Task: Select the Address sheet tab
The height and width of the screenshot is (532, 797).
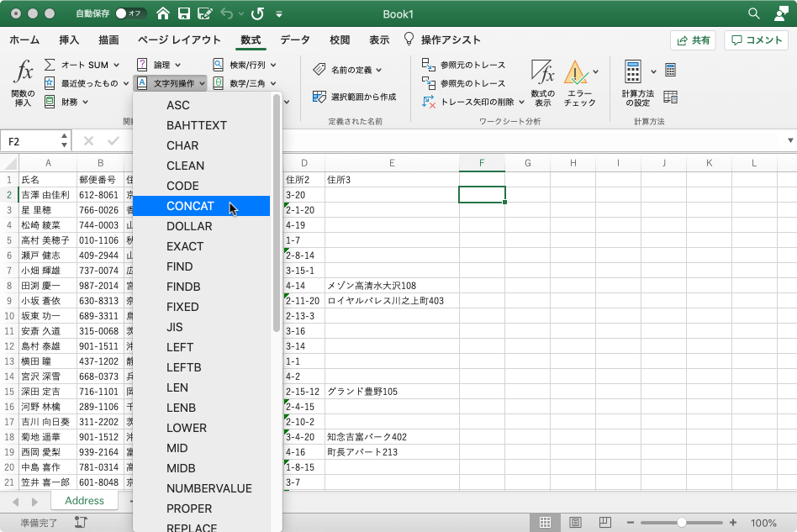Action: [84, 501]
